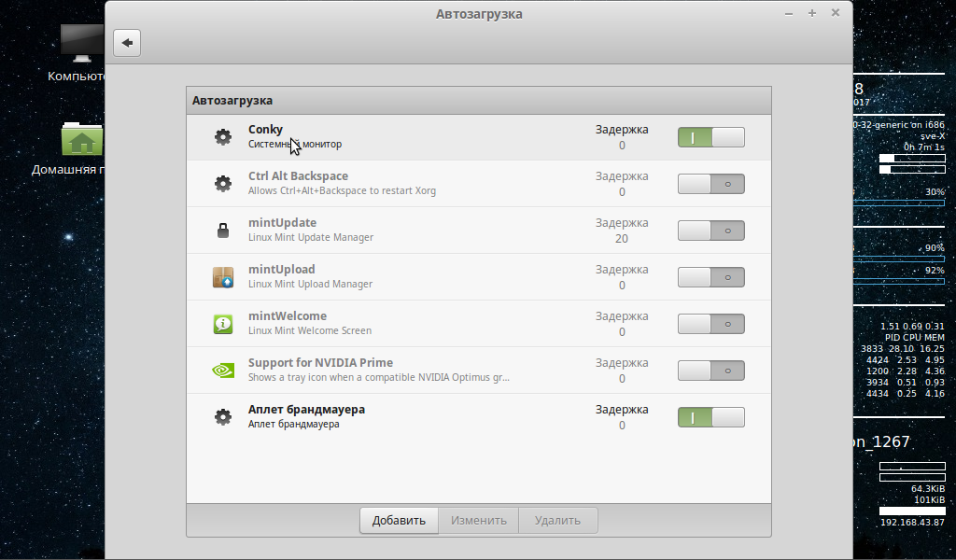956x560 pixels.
Task: Enable Ctrl Alt Backspace autostart switch
Action: coord(710,184)
